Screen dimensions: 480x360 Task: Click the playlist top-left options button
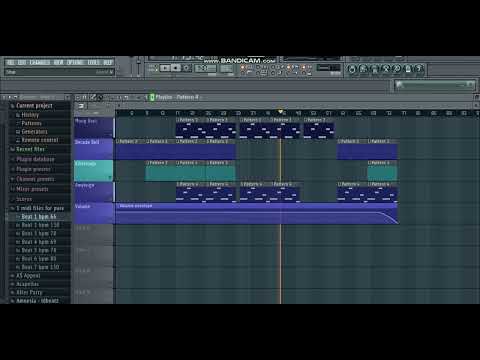point(81,106)
